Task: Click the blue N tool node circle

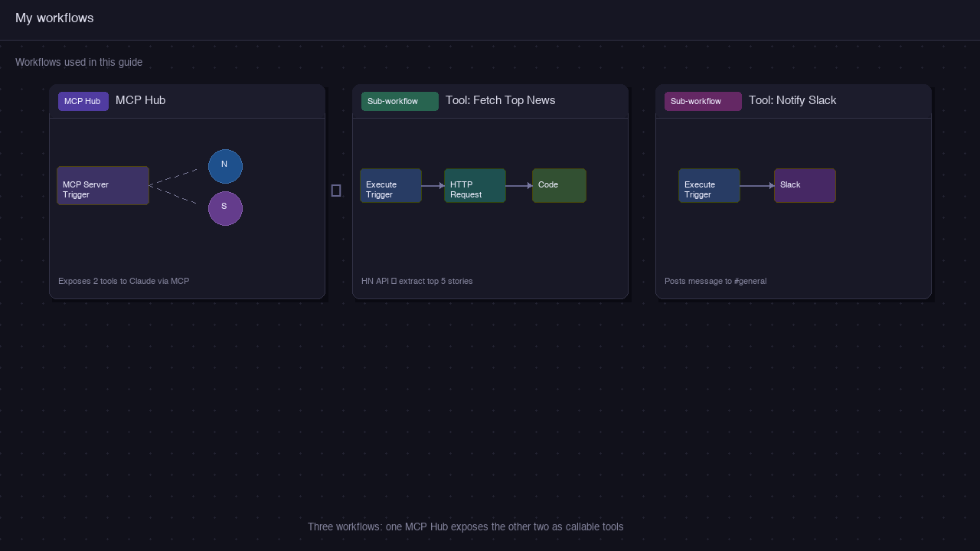Action: click(x=225, y=166)
